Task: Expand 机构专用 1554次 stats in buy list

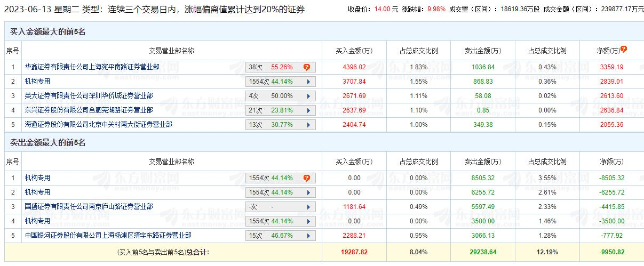Action: (x=308, y=82)
